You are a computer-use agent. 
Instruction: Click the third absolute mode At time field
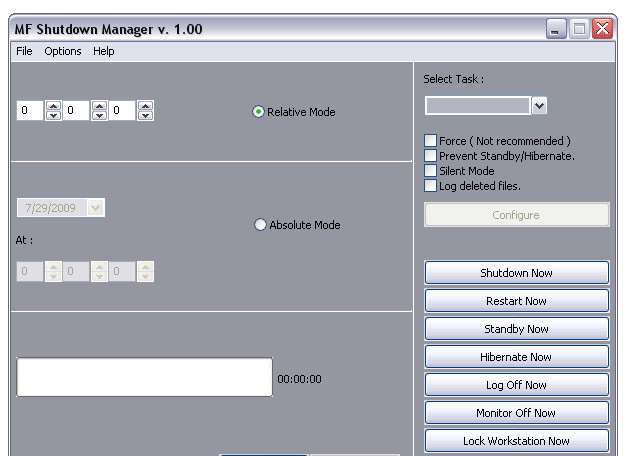[122, 271]
